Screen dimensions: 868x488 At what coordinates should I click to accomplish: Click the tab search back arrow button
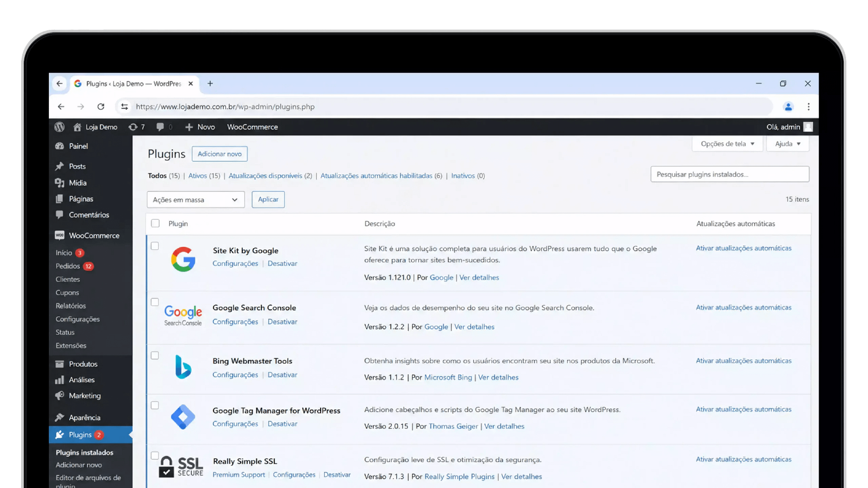coord(60,84)
